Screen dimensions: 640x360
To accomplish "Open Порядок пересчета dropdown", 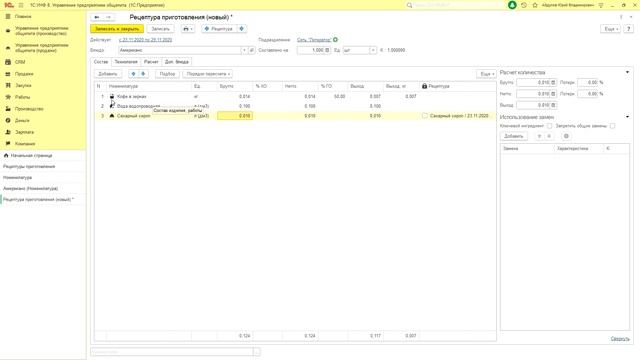I will click(208, 74).
